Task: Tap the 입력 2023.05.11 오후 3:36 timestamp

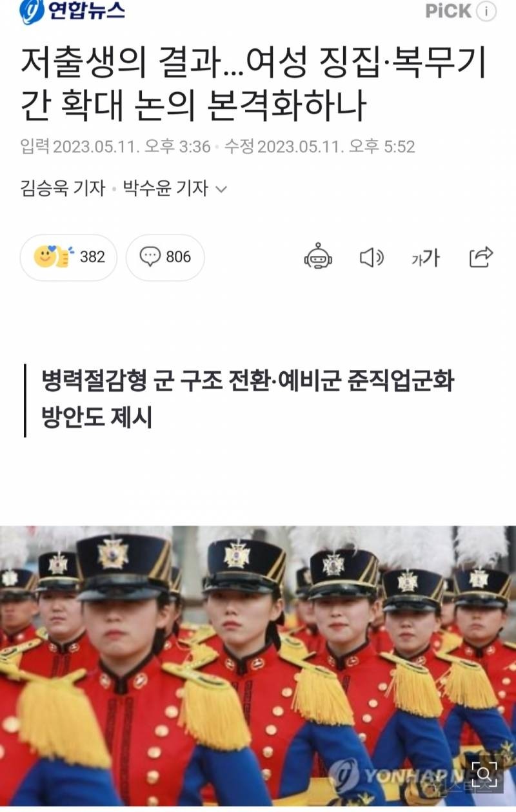Action: click(115, 147)
